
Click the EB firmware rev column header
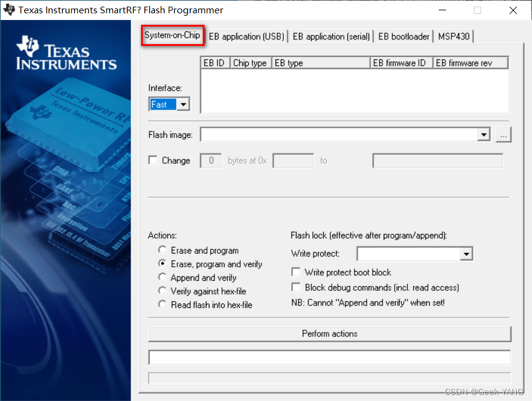471,63
